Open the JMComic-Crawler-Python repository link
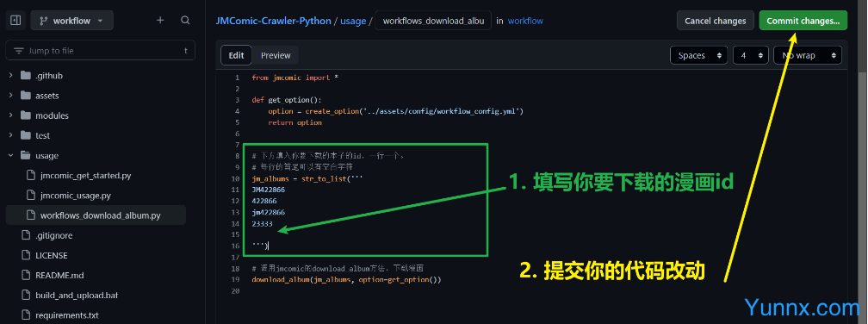 (274, 21)
